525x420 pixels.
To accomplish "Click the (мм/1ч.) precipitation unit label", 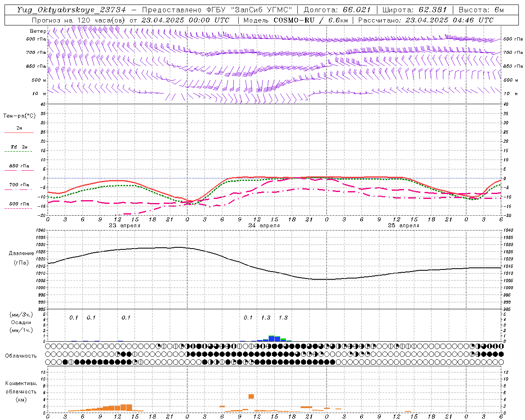I will pyautogui.click(x=21, y=330).
